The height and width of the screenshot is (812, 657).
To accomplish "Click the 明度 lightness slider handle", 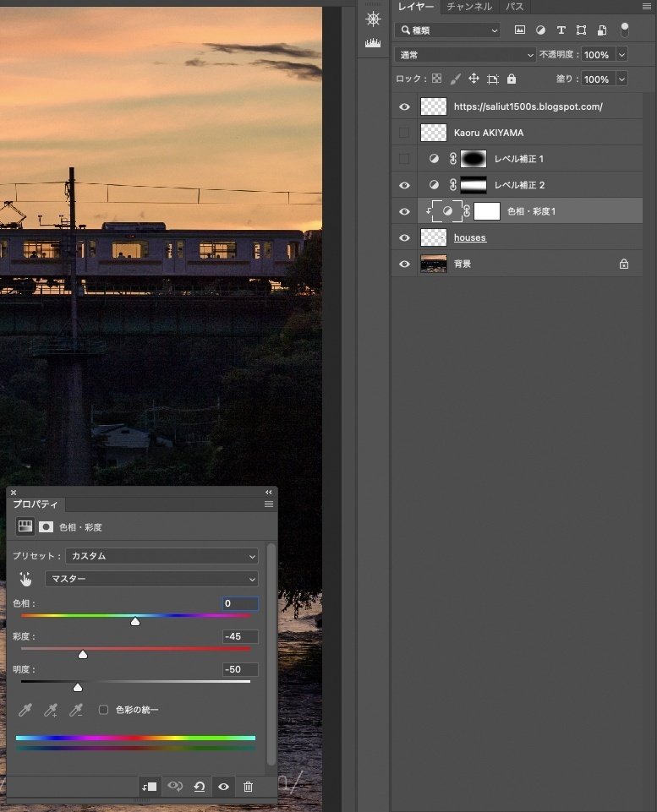I will pyautogui.click(x=78, y=687).
